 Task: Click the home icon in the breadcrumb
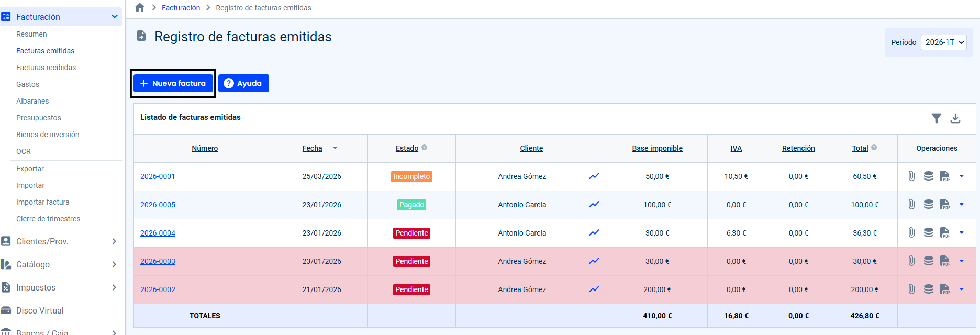point(140,8)
